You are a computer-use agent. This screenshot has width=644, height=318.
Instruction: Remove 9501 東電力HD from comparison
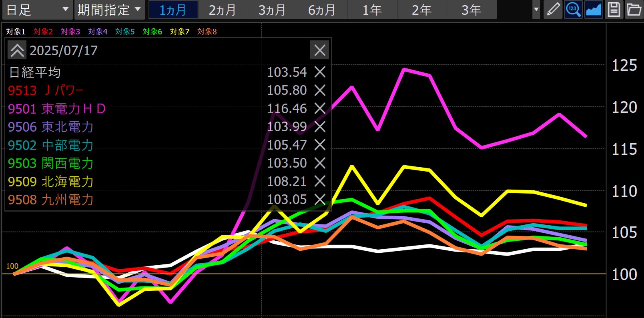[x=319, y=108]
